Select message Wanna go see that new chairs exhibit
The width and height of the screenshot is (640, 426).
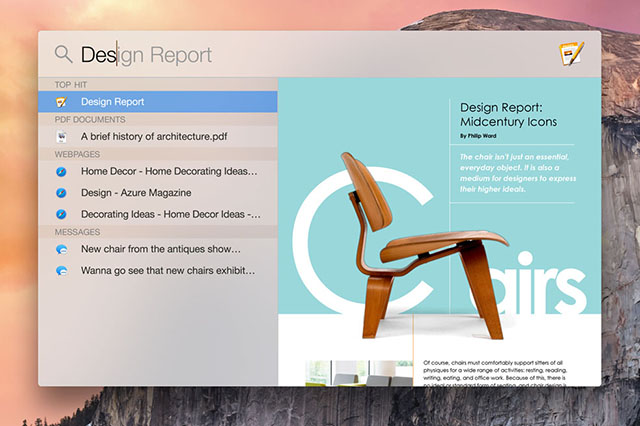[167, 270]
